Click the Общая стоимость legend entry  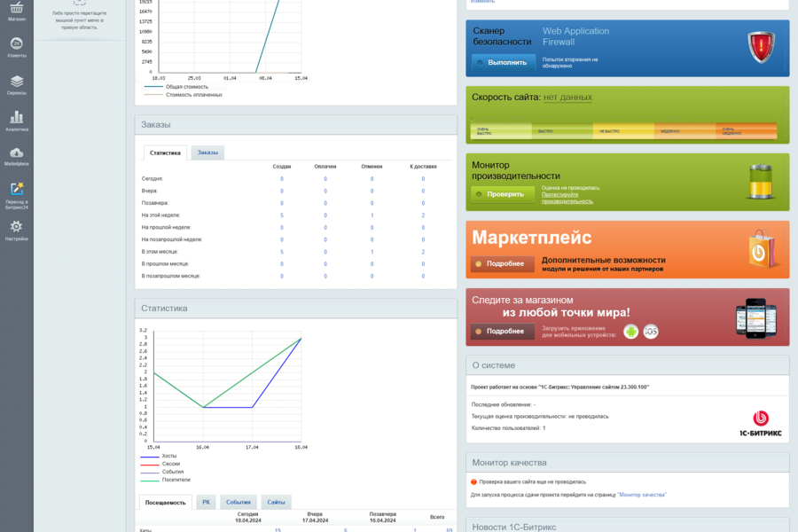(x=176, y=87)
